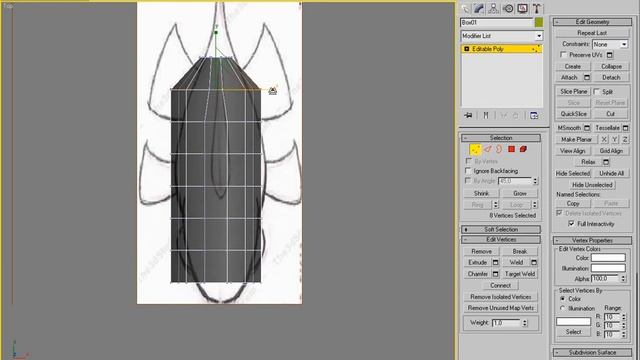This screenshot has height=360, width=640.
Task: Open the Create command panel tab
Action: click(x=465, y=9)
